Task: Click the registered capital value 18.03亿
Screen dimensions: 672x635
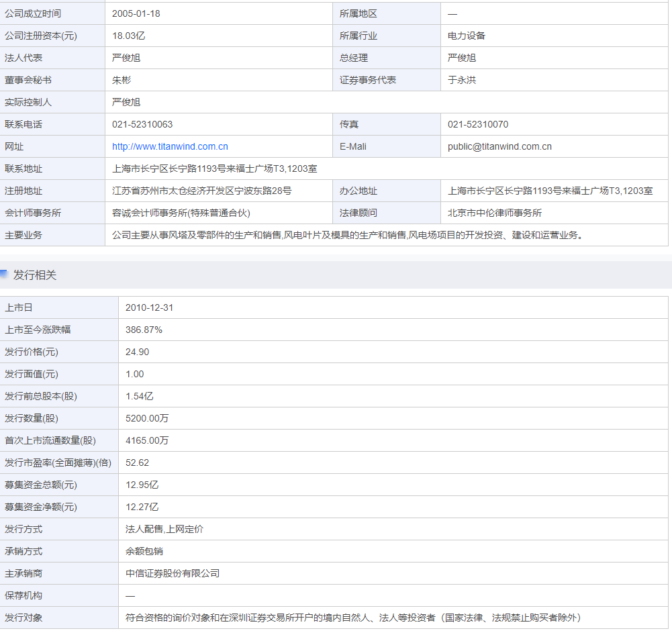Action: pyautogui.click(x=129, y=36)
